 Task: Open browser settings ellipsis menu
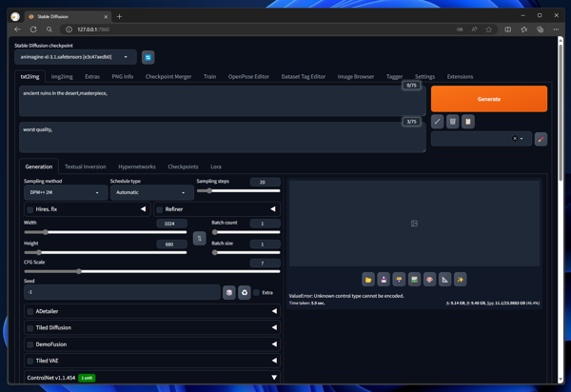click(x=556, y=29)
